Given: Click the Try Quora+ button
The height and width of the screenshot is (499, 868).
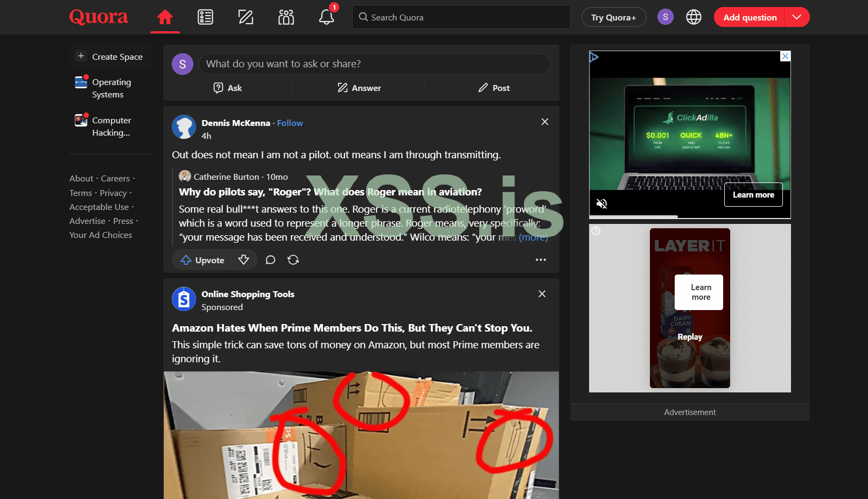Looking at the screenshot, I should coord(614,17).
